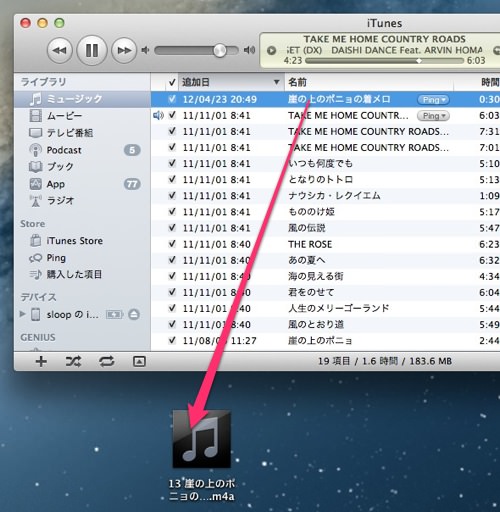The height and width of the screenshot is (512, 500).
Task: Click the now playing speaker icon in list
Action: [x=158, y=116]
